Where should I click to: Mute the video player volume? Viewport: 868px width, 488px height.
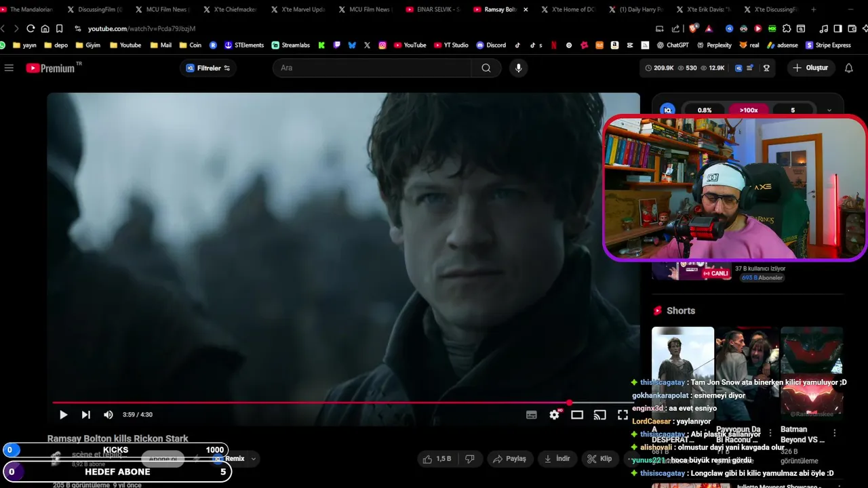(108, 415)
